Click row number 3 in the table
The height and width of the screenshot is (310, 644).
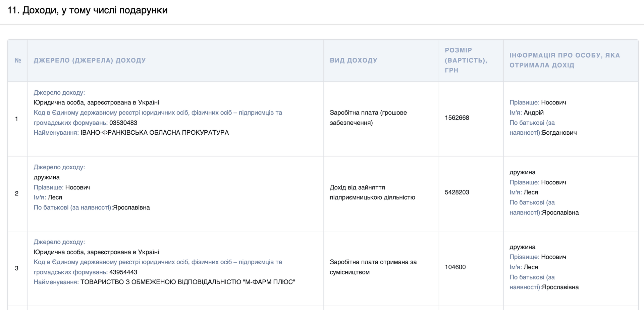[x=17, y=268]
